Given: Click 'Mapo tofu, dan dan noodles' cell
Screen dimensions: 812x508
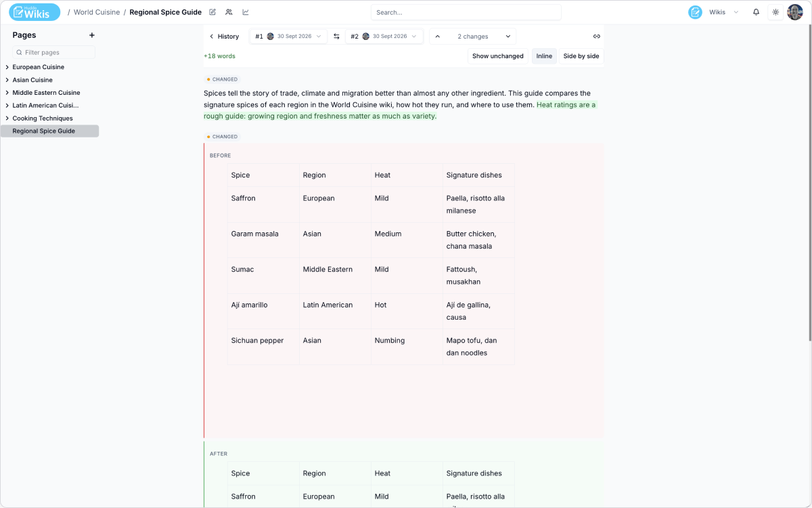Looking at the screenshot, I should pyautogui.click(x=478, y=347).
